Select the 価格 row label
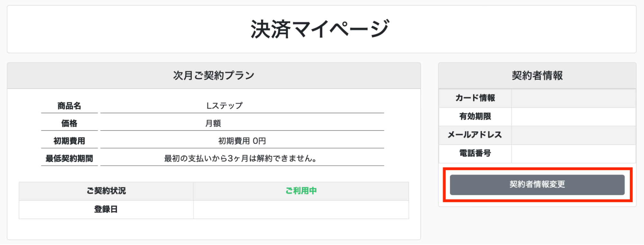 click(69, 123)
